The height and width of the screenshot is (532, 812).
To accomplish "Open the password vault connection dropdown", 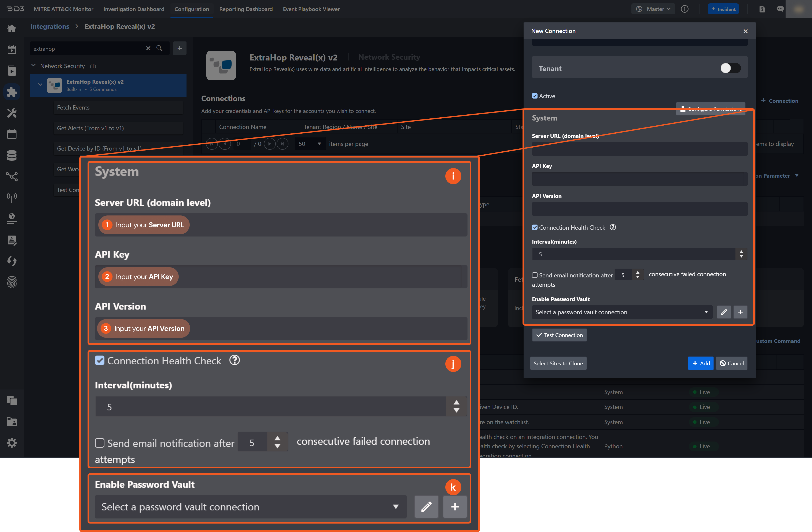I will [x=622, y=312].
